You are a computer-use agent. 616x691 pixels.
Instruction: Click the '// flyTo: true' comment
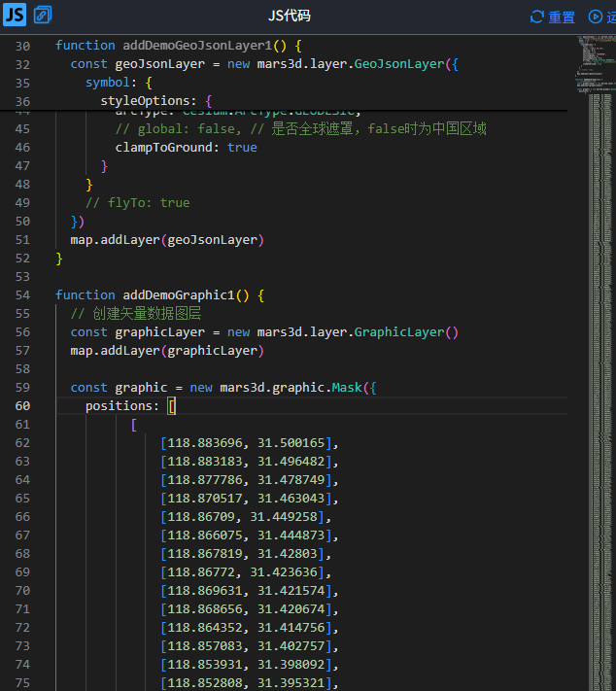pyautogui.click(x=138, y=203)
